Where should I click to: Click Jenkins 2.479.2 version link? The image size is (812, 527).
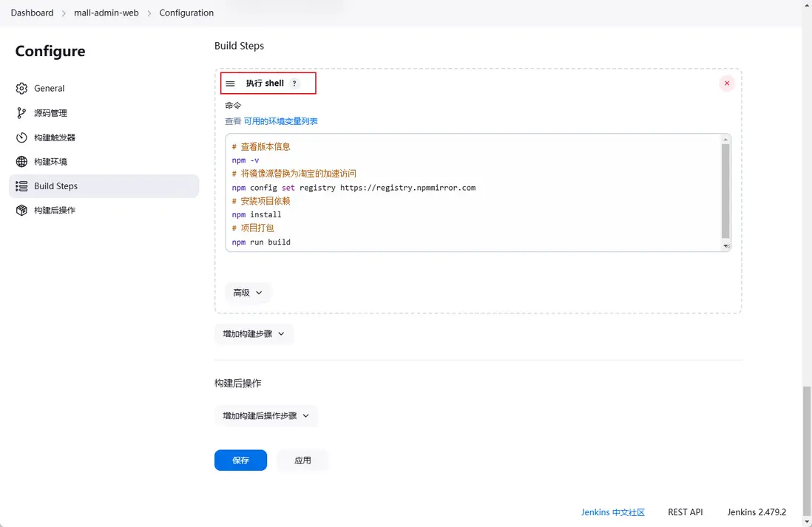[x=757, y=512]
